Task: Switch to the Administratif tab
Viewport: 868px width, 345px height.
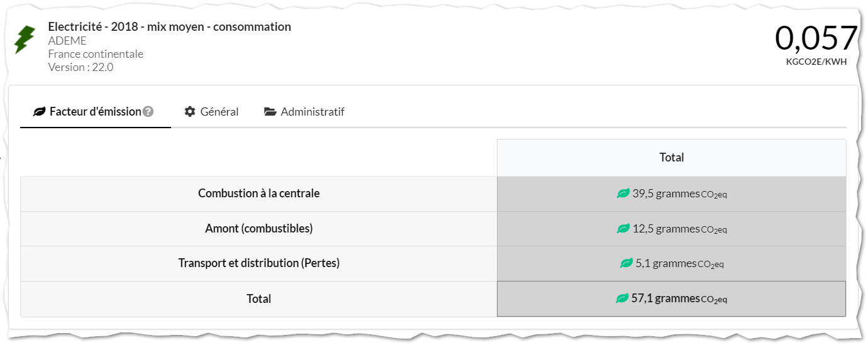Action: pos(304,112)
